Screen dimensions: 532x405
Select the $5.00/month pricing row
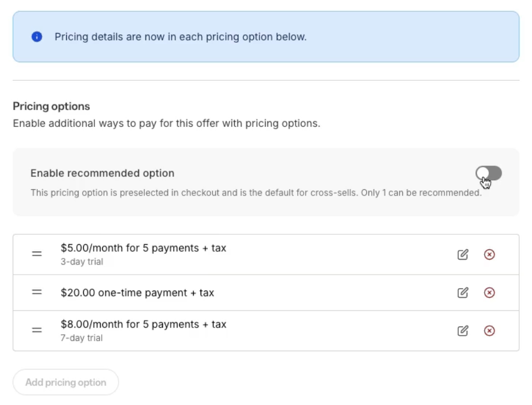tap(225, 254)
